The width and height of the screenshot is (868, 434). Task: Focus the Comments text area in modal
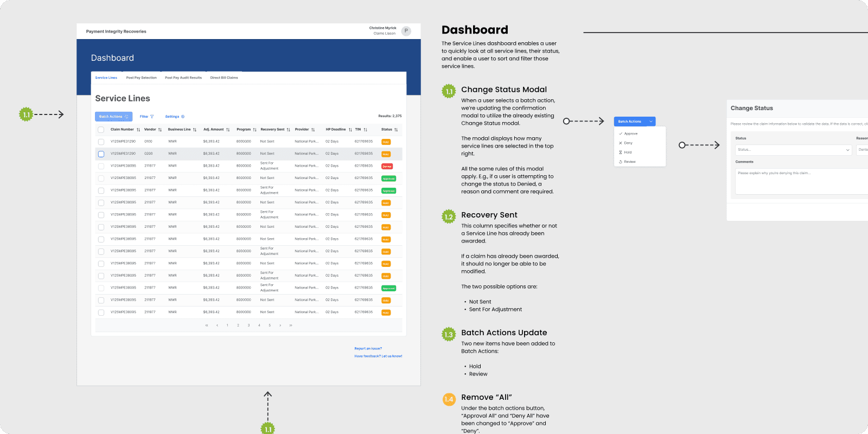[802, 181]
